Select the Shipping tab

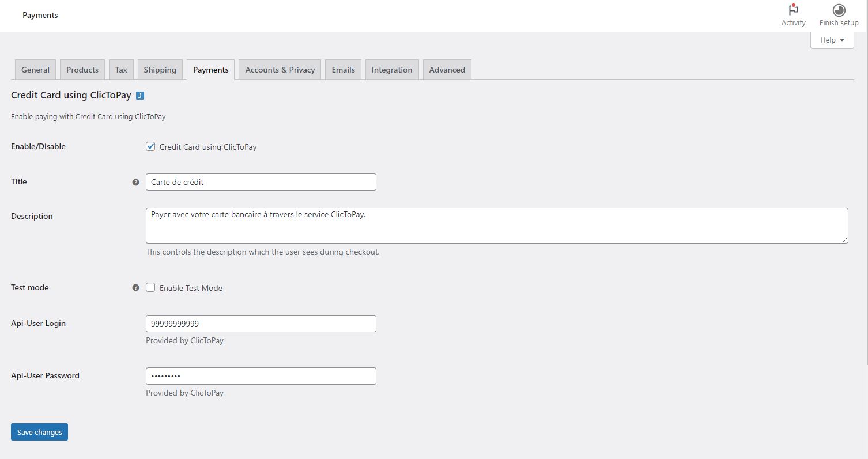pyautogui.click(x=160, y=70)
